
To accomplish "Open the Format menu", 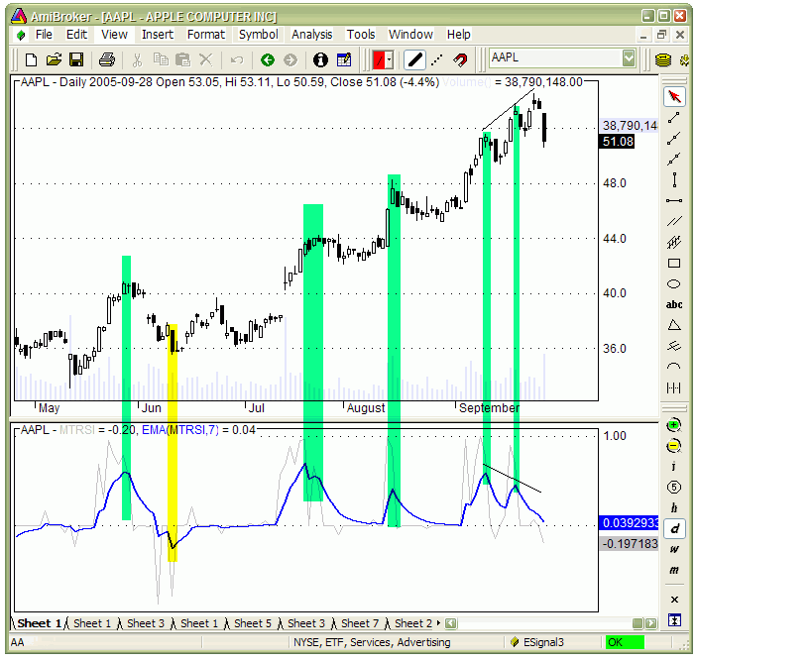I will [x=206, y=35].
